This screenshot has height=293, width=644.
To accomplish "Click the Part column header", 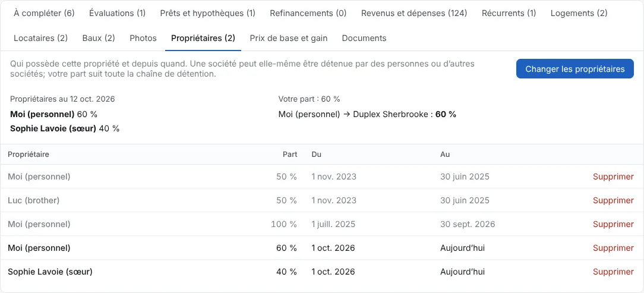I will (x=290, y=155).
